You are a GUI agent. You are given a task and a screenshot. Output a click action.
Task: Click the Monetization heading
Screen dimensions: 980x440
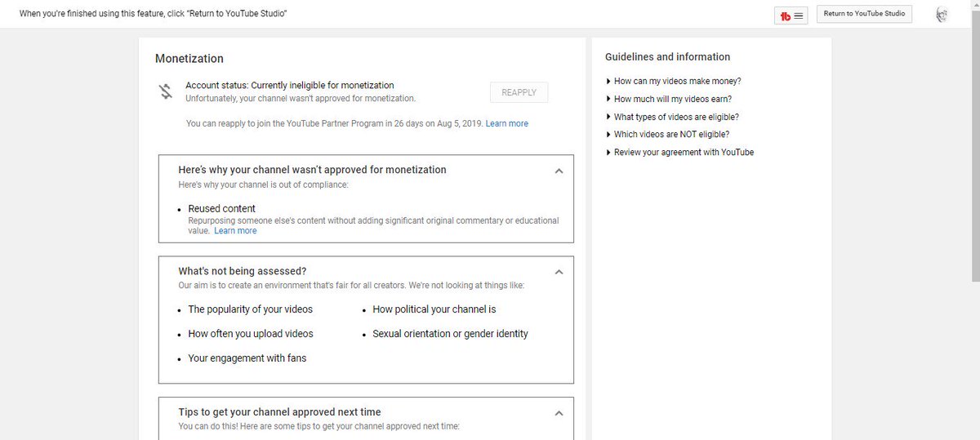click(x=189, y=59)
